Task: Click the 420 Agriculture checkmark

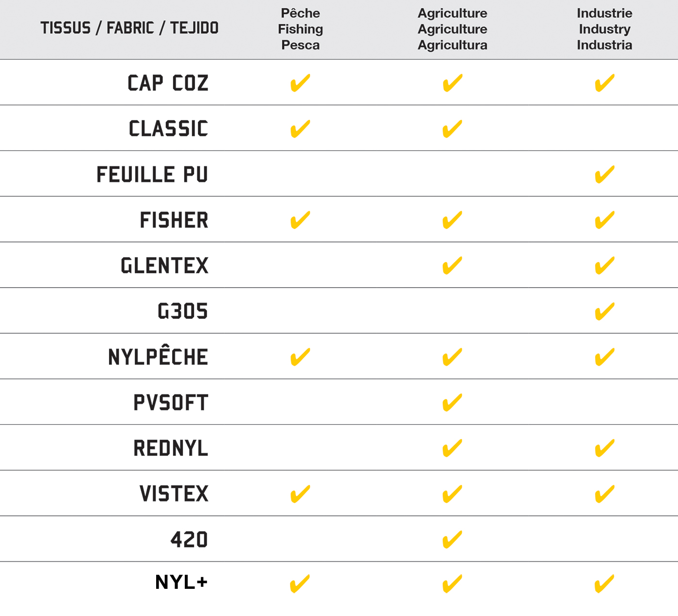Action: (452, 539)
